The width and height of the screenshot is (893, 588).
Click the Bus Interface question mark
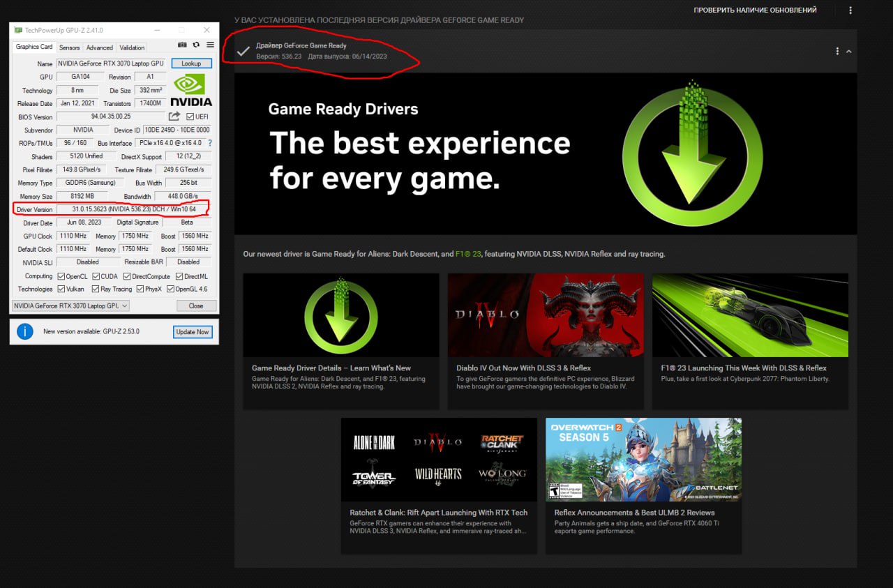210,143
